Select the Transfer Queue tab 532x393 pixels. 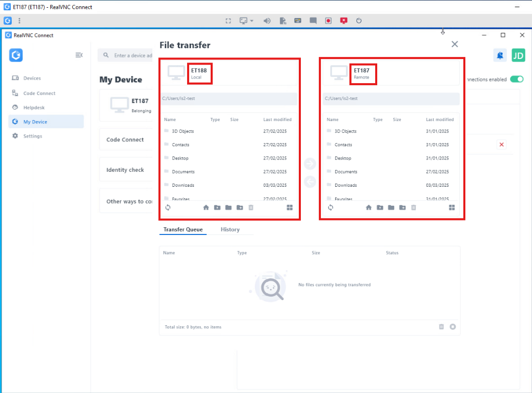[x=183, y=230]
